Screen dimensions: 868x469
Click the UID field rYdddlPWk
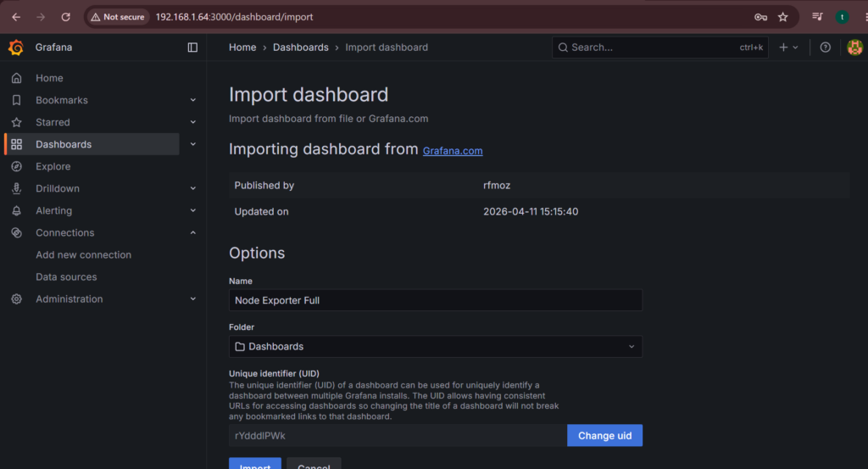pos(398,436)
